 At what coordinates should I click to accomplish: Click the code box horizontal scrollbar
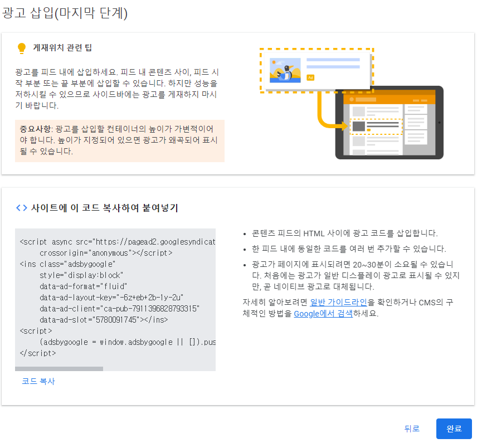coord(59,369)
